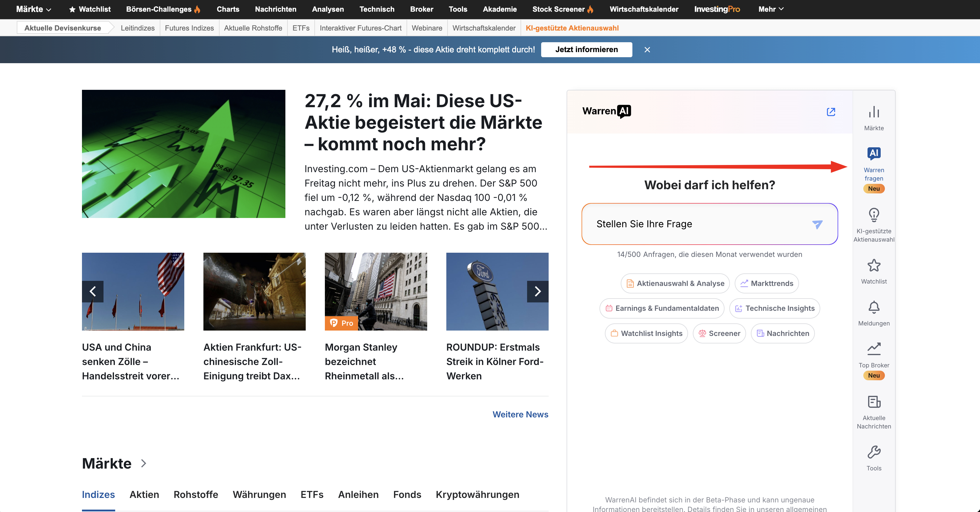
Task: Open Aktien Frankfurt article thumbnail
Action: click(254, 291)
